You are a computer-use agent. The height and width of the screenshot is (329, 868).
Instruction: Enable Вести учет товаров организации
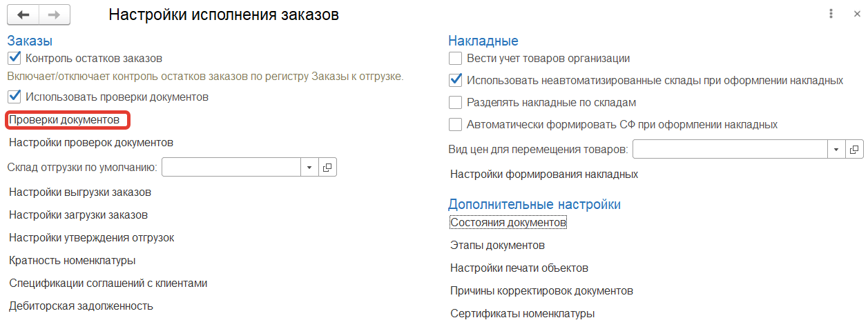click(455, 59)
